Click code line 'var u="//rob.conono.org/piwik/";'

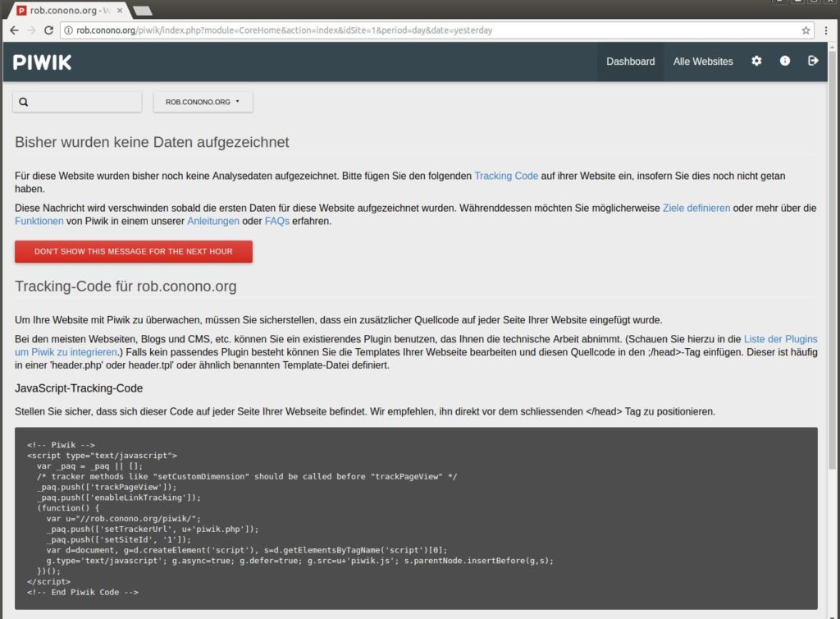coord(123,519)
